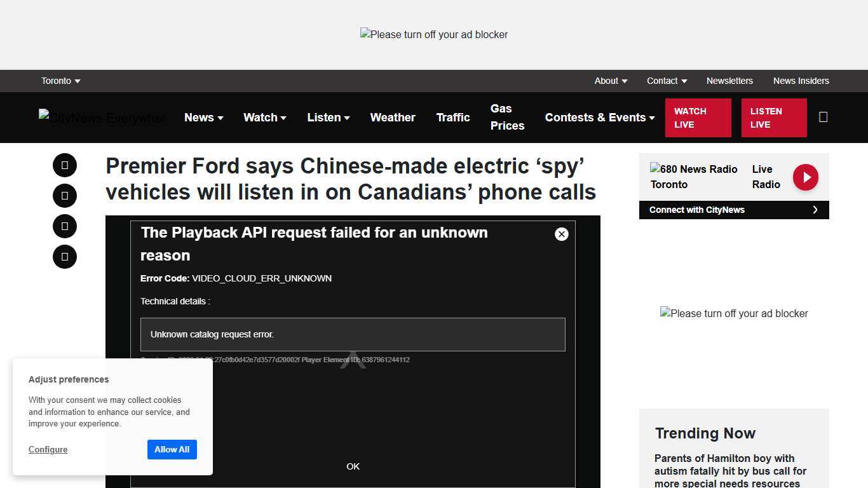Screen dimensions: 868x488
Task: Expand Connect with CityNews via the chevron
Action: [x=815, y=209]
